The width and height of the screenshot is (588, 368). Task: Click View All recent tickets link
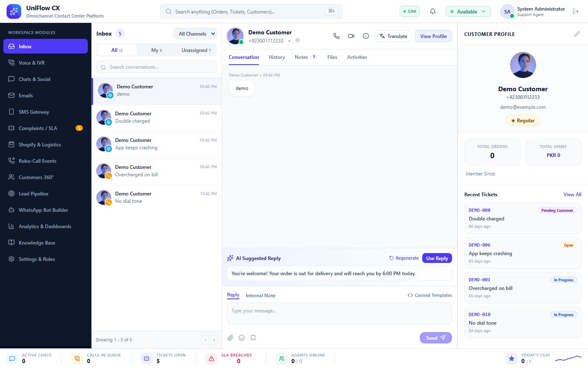[x=572, y=194]
